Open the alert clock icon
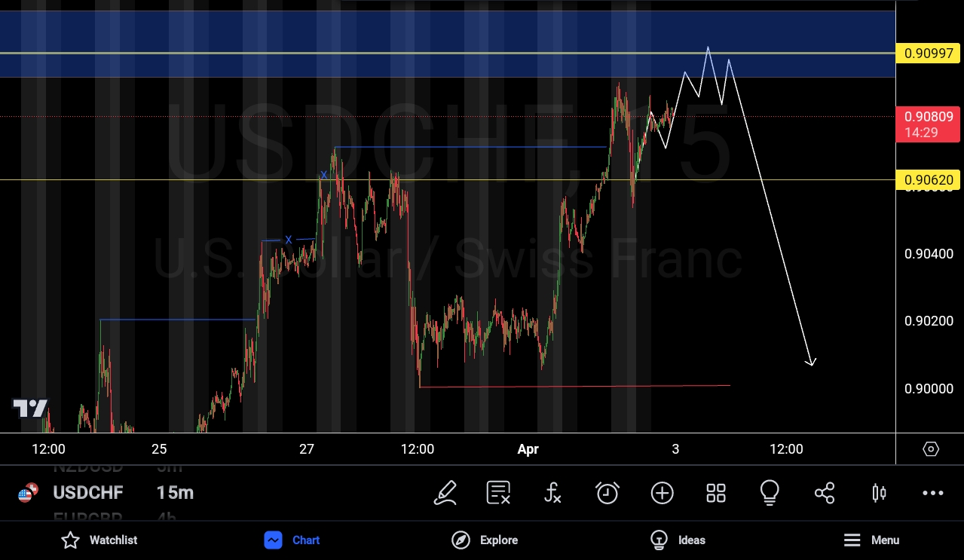This screenshot has width=964, height=560. tap(607, 493)
